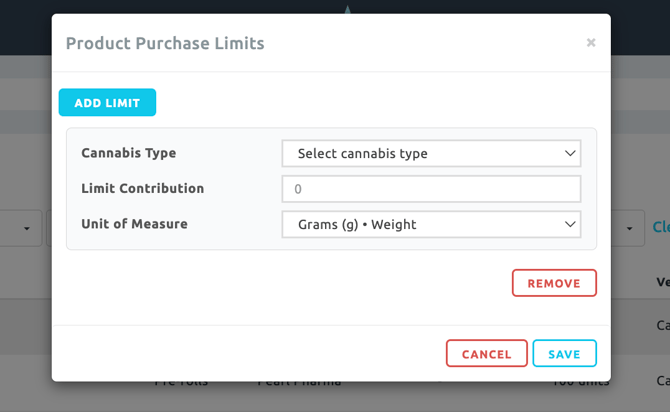Click the Limit Contribution input field
The width and height of the screenshot is (670, 412).
pyautogui.click(x=431, y=189)
